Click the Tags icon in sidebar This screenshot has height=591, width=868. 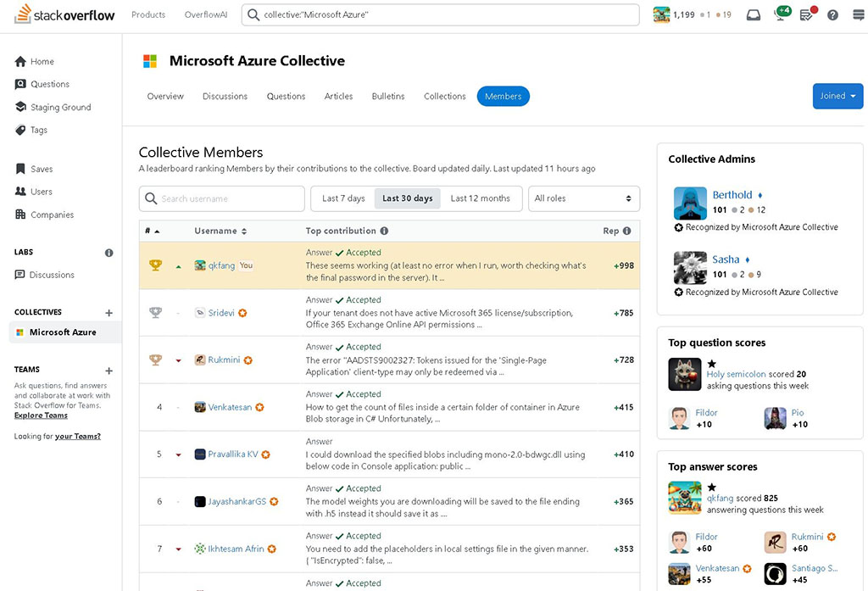click(x=20, y=131)
